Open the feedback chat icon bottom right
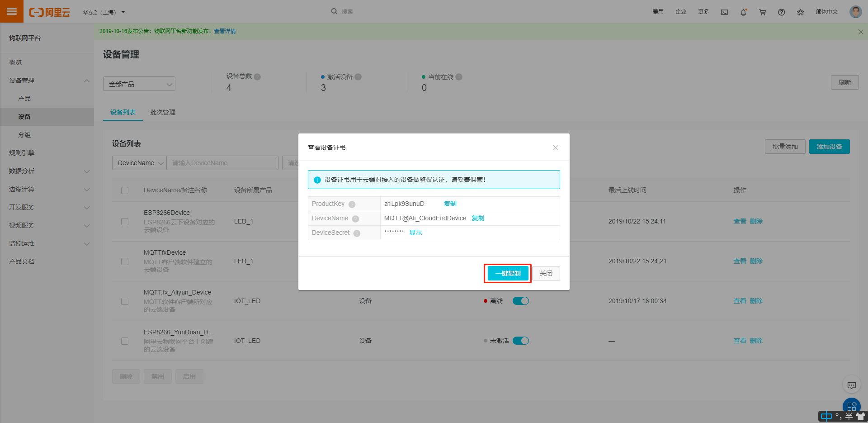The image size is (868, 423). 852,385
